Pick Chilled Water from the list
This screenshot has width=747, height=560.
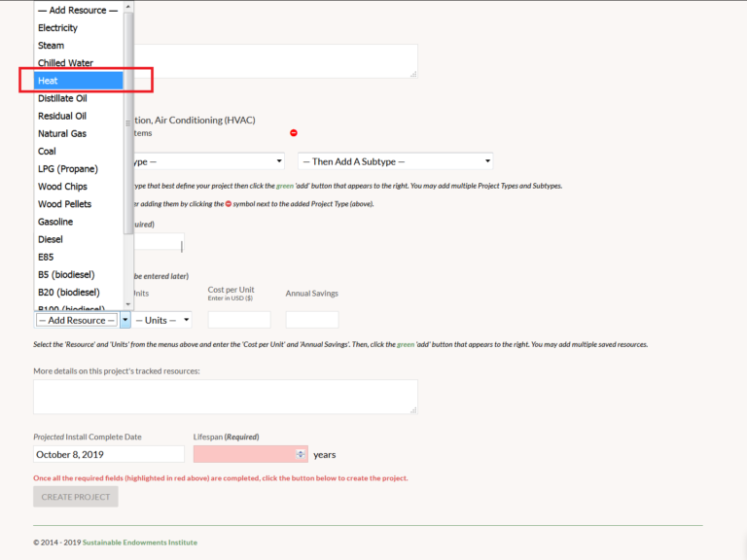[x=78, y=63]
